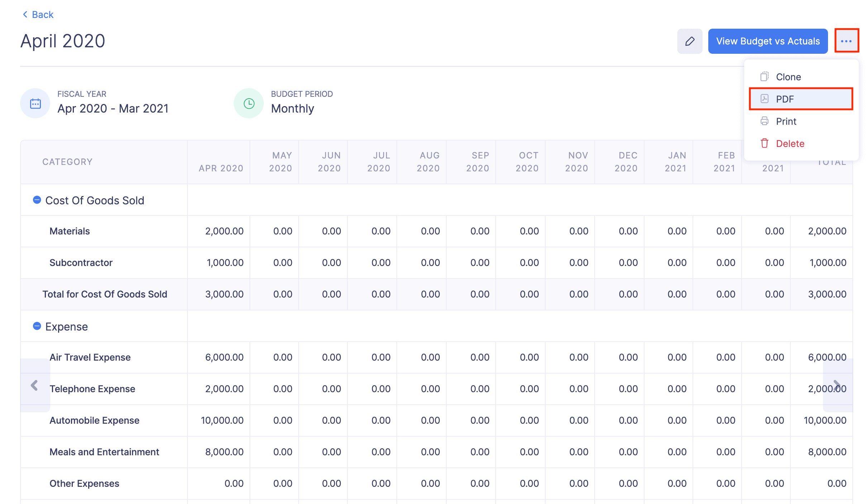Click the PDF document icon
Viewport: 866px width, 504px height.
pyautogui.click(x=764, y=99)
